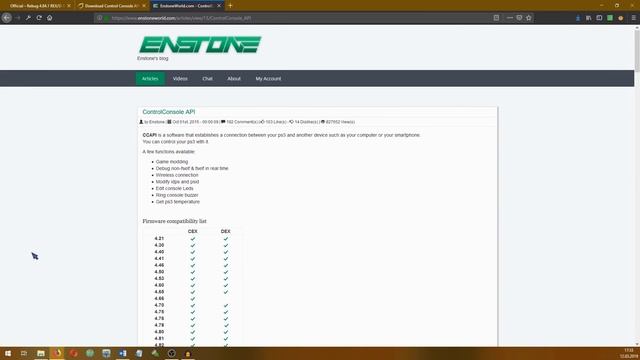Click the View(s) count text
640x360 pixels.
click(x=340, y=122)
